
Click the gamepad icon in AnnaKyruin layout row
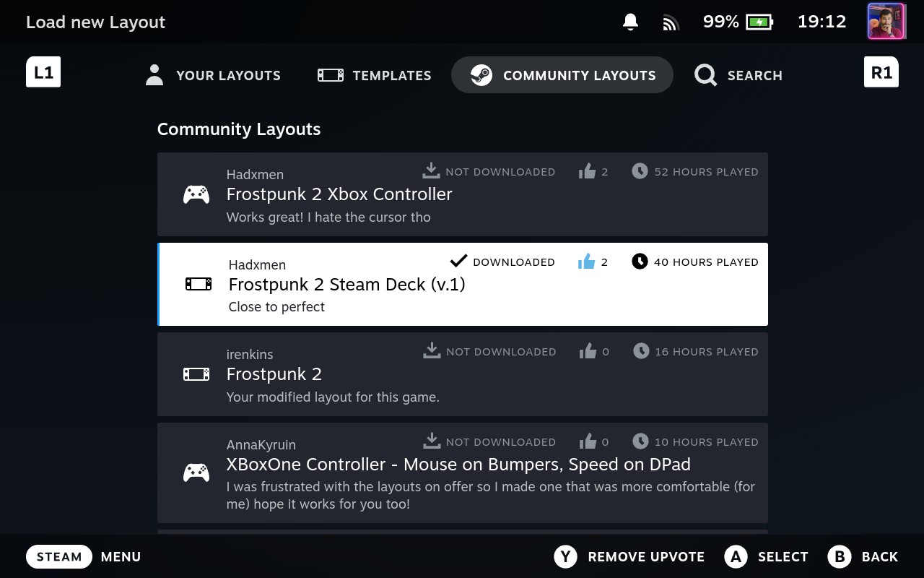196,473
